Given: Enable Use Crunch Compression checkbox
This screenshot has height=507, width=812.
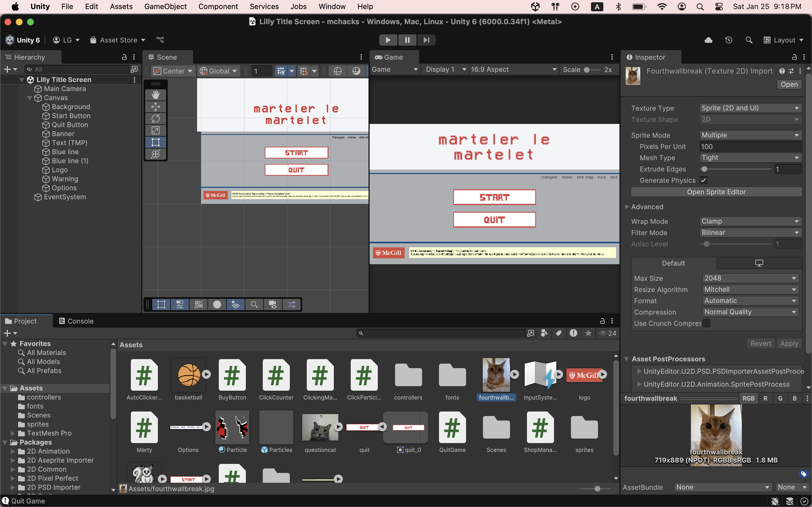Looking at the screenshot, I should tap(706, 323).
